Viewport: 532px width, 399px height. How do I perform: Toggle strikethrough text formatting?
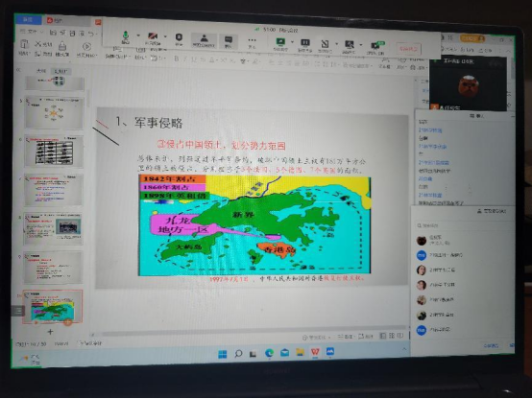click(x=203, y=59)
